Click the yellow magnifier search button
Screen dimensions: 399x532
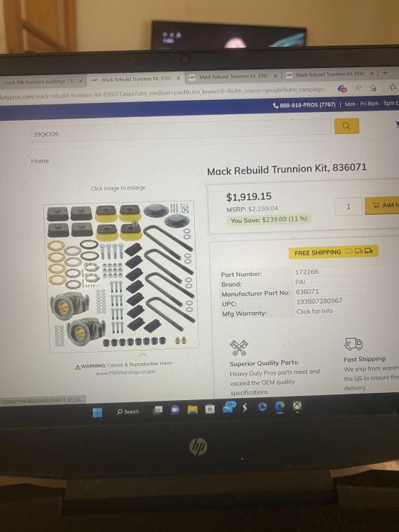[x=347, y=126]
